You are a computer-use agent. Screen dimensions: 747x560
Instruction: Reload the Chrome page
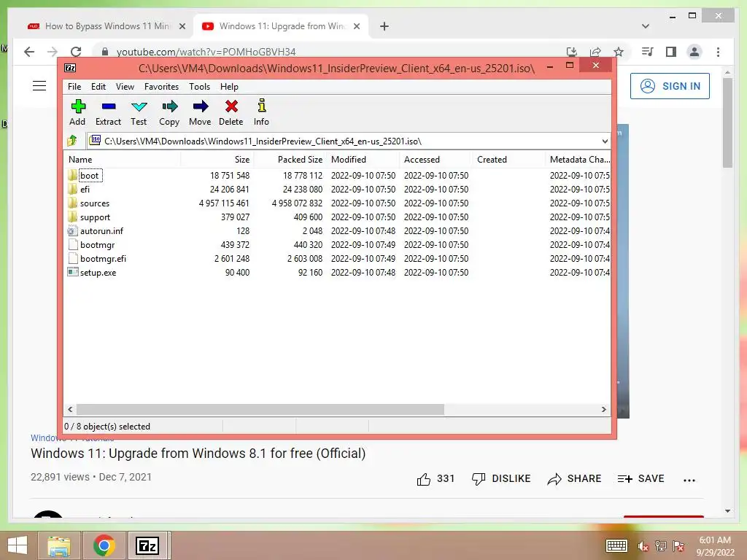pyautogui.click(x=76, y=52)
